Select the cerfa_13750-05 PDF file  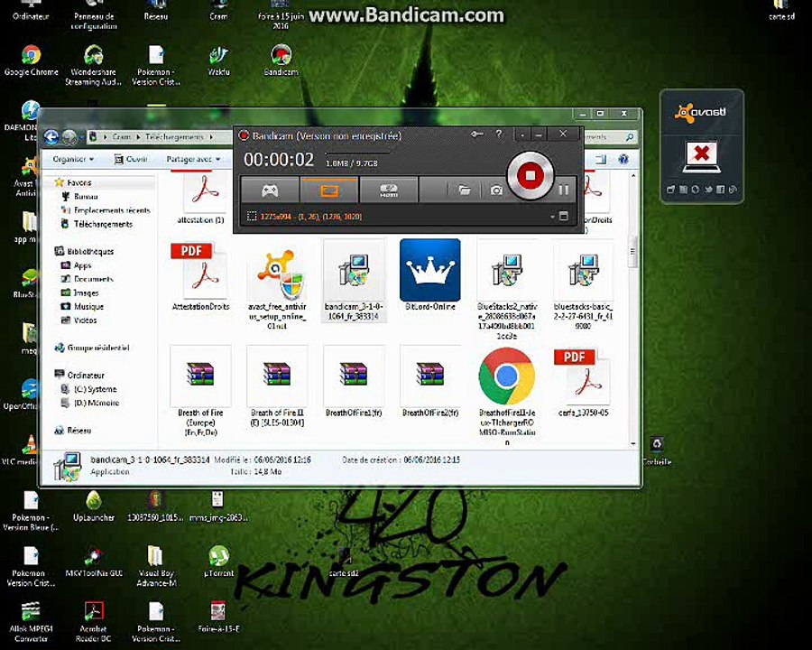pyautogui.click(x=583, y=383)
